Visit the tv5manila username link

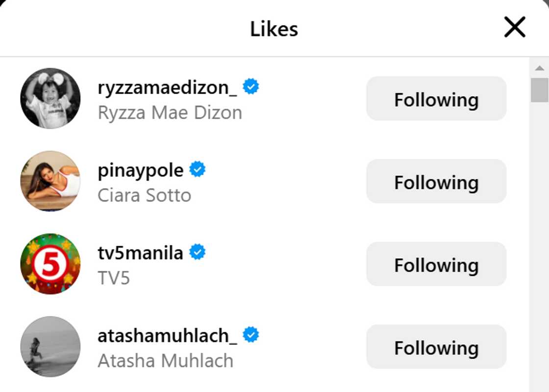(140, 253)
